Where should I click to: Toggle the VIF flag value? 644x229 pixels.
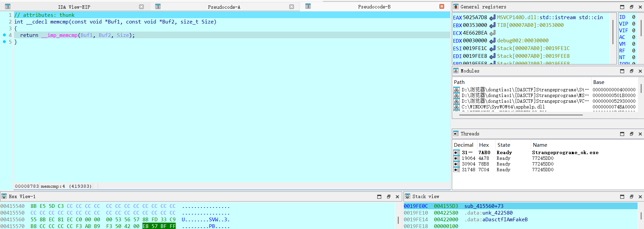(634, 31)
